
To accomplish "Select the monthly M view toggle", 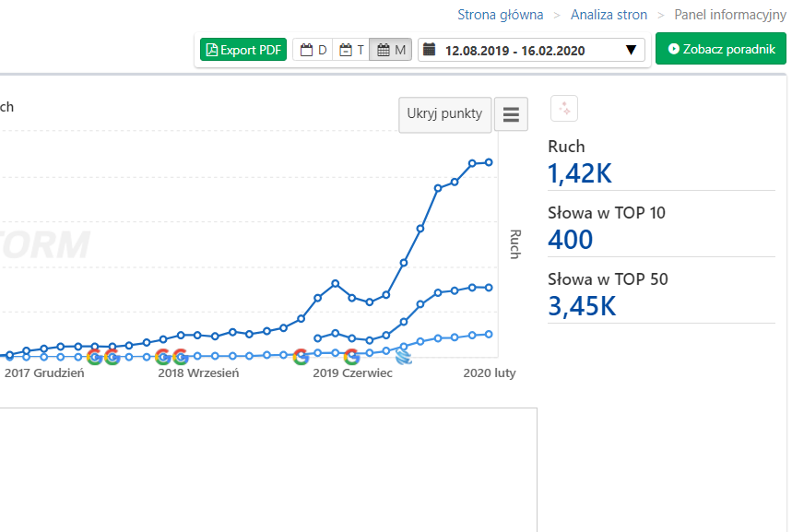I will (x=391, y=50).
